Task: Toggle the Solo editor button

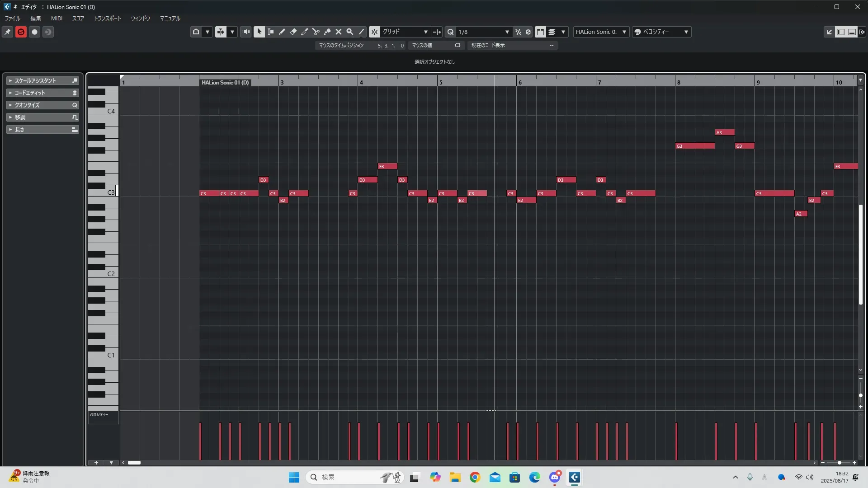Action: [x=21, y=32]
